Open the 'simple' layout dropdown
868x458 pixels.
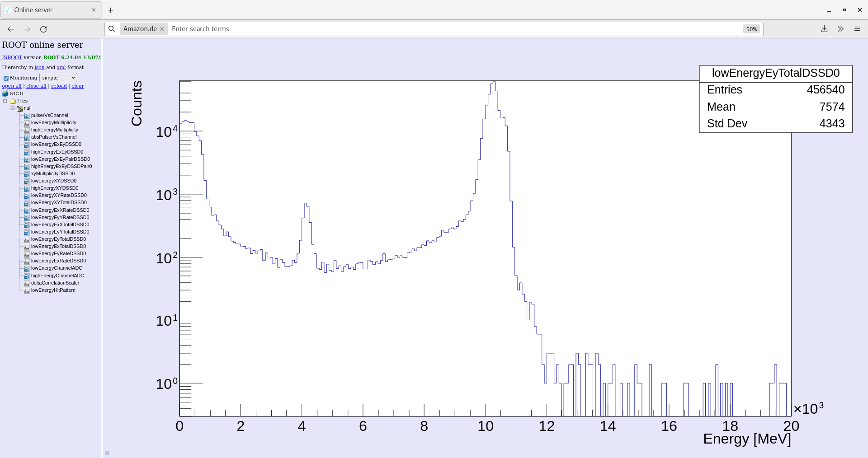[58, 78]
